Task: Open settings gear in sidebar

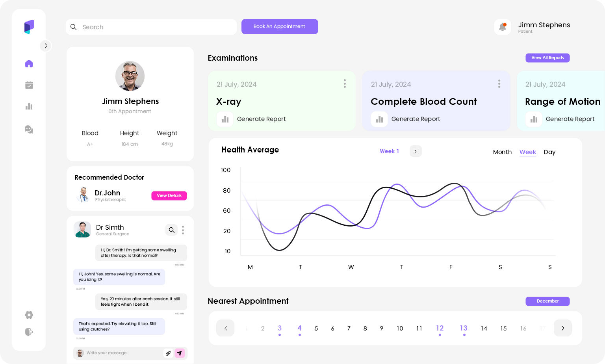Action: pos(29,315)
